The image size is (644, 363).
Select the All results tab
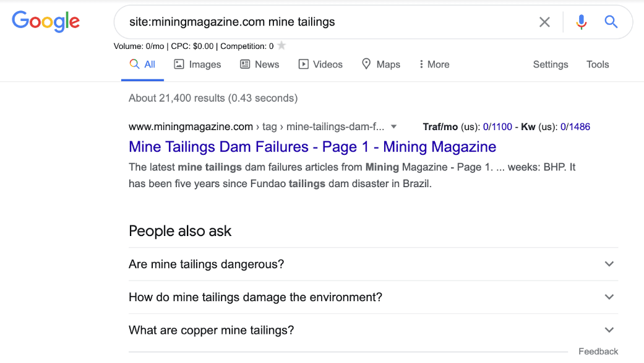[142, 64]
